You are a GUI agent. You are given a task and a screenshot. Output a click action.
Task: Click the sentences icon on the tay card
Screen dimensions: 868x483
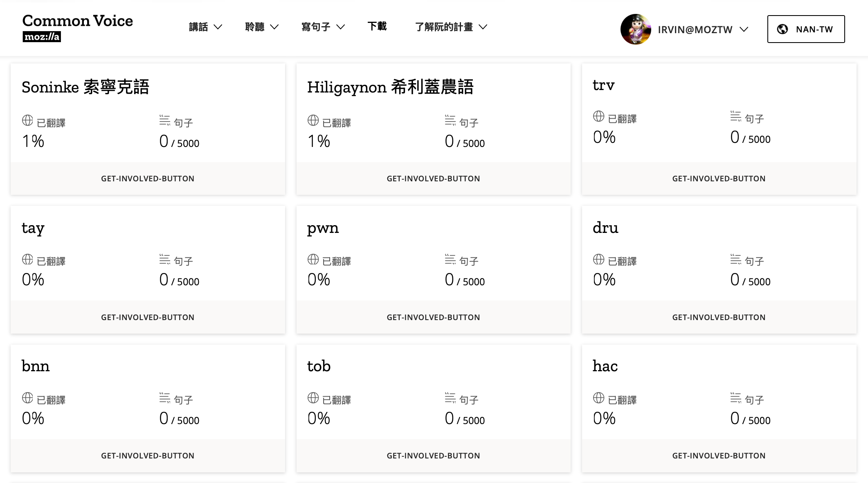tap(164, 259)
